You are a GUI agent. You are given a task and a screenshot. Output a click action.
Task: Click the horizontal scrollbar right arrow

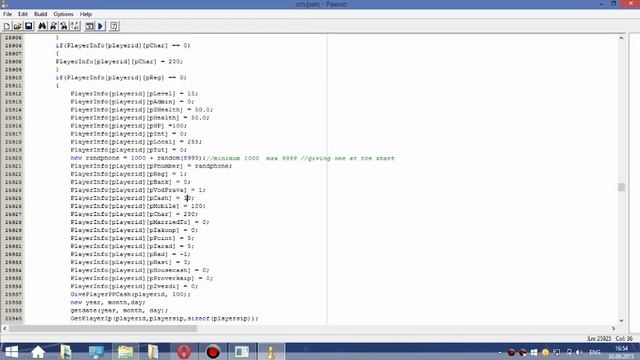613,328
